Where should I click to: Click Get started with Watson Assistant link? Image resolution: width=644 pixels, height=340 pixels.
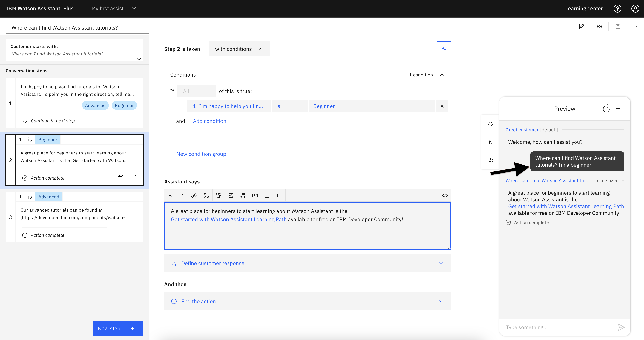(229, 219)
